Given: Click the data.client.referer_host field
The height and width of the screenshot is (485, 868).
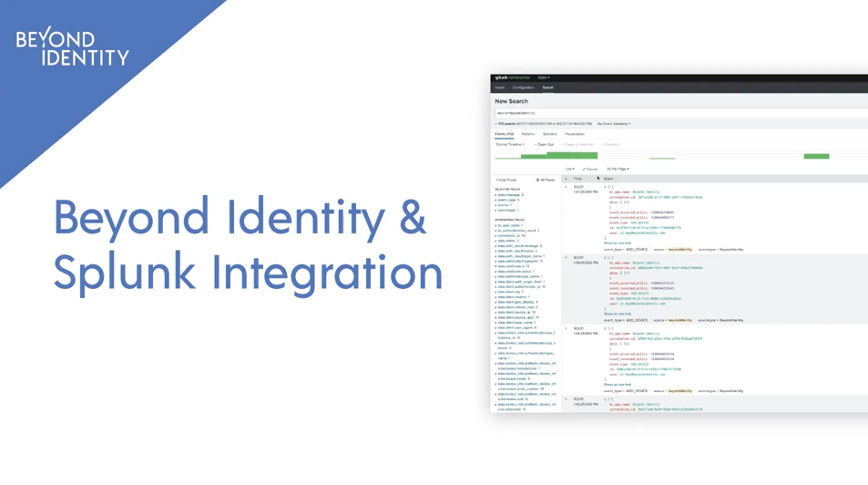Looking at the screenshot, I should pos(516,307).
